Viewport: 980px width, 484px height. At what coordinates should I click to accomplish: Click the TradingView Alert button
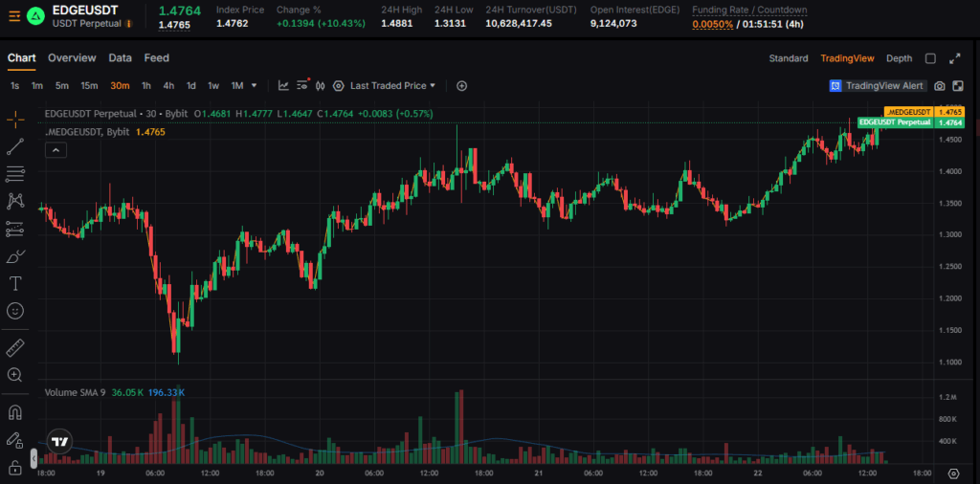[878, 86]
